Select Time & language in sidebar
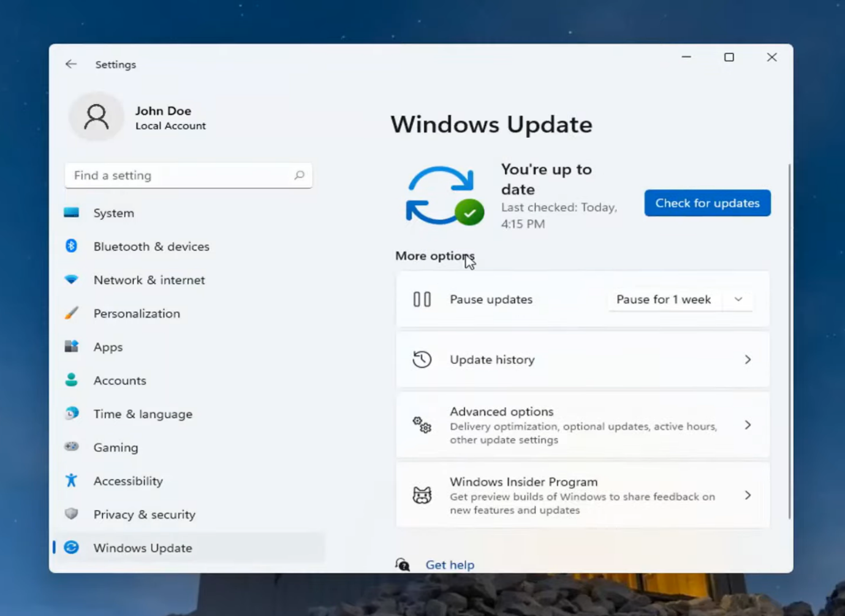845x616 pixels. (x=189, y=413)
